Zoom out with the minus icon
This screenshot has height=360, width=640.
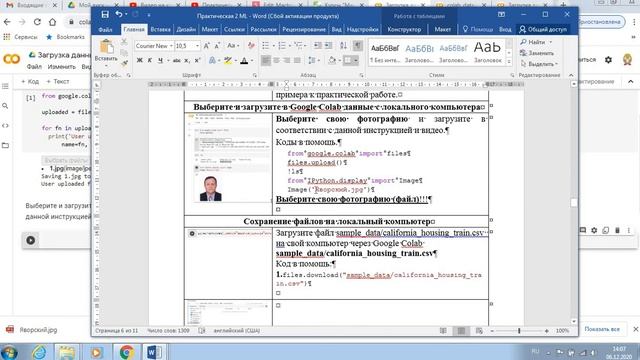tap(492, 331)
